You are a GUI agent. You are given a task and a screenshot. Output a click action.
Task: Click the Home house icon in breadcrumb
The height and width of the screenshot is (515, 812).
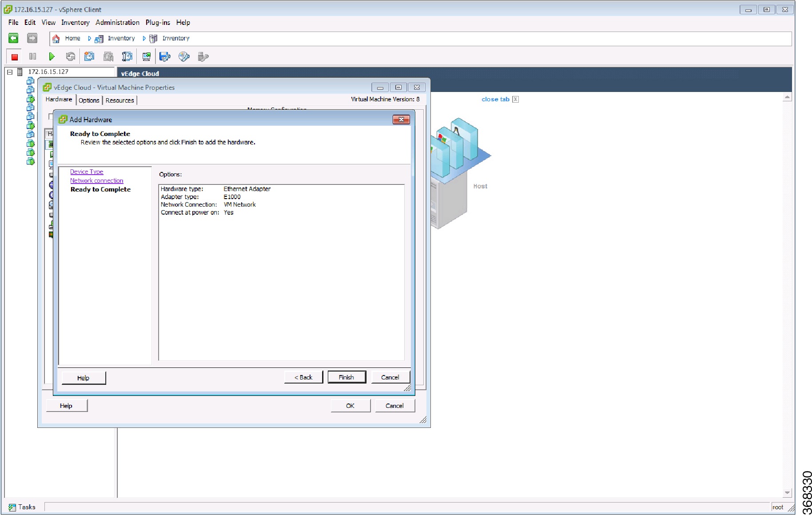pyautogui.click(x=56, y=39)
